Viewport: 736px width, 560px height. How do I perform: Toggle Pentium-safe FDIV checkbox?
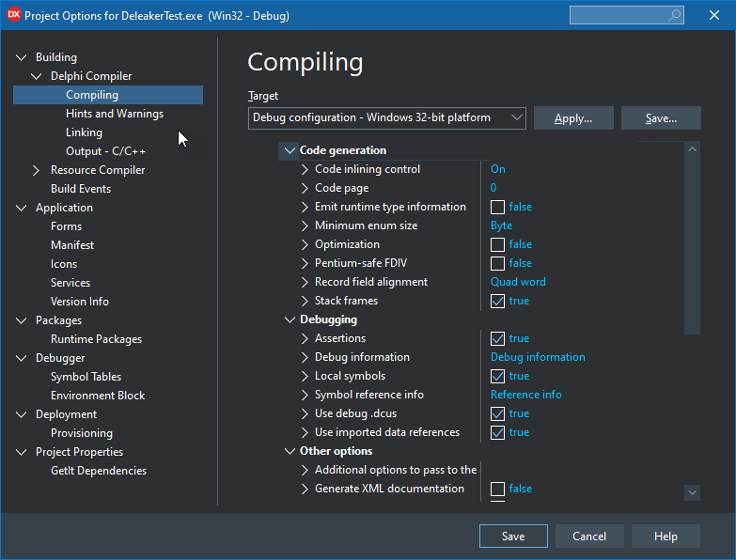point(497,263)
